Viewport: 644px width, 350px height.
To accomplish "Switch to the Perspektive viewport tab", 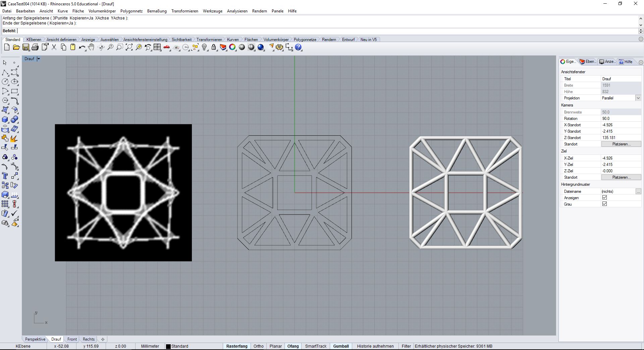I will tap(35, 339).
